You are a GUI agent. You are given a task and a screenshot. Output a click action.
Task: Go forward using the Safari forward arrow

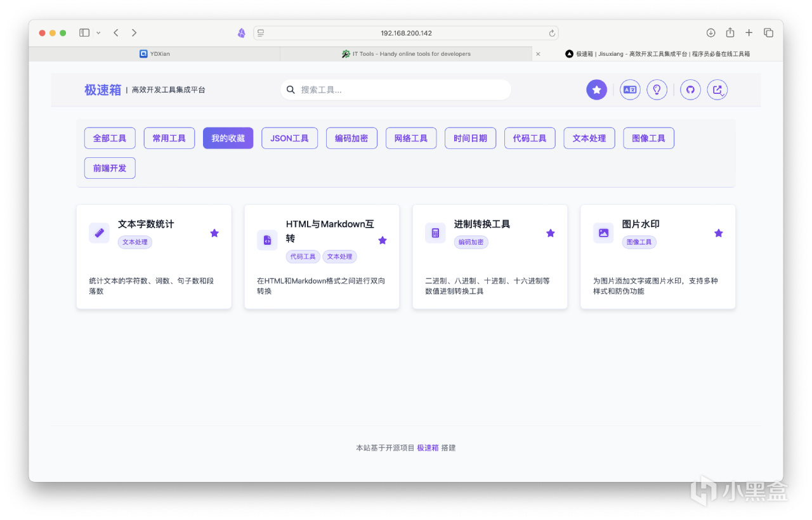(134, 33)
